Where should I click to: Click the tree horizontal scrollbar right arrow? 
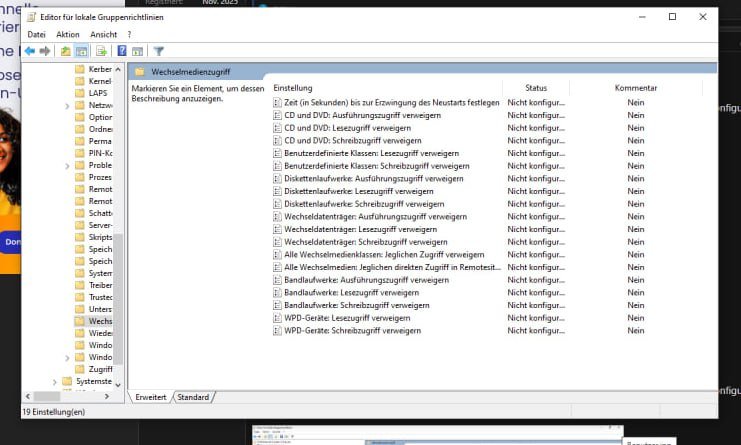(107, 396)
